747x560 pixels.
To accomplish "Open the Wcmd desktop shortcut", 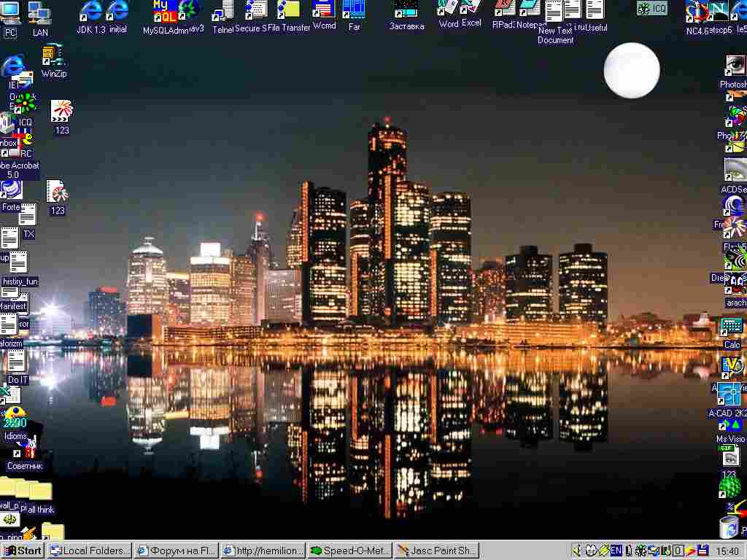I will tap(324, 15).
